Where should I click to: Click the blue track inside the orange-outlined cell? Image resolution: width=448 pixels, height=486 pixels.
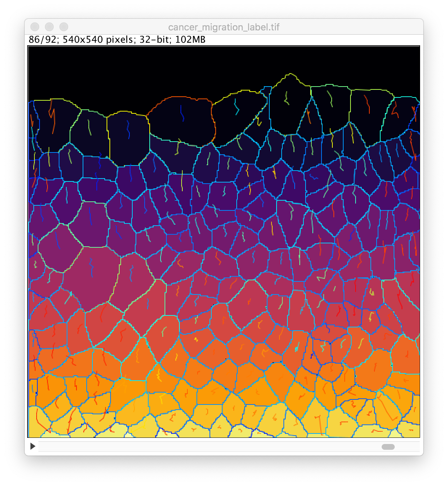tap(182, 113)
